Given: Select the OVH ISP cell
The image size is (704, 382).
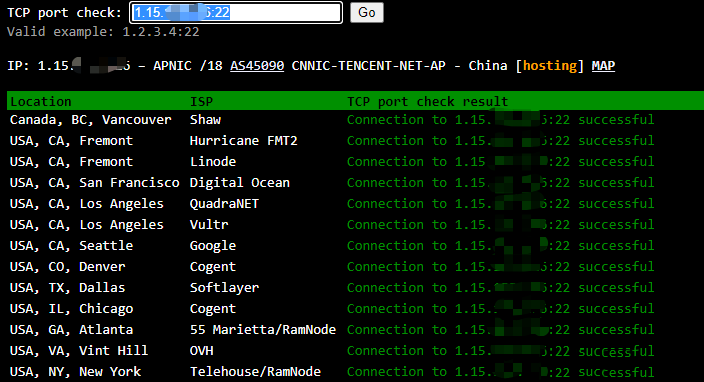Looking at the screenshot, I should coord(201,351).
